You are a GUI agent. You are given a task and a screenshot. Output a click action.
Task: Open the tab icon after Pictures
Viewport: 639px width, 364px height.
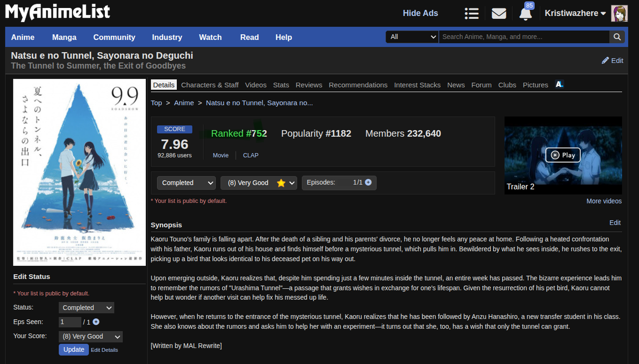point(559,84)
